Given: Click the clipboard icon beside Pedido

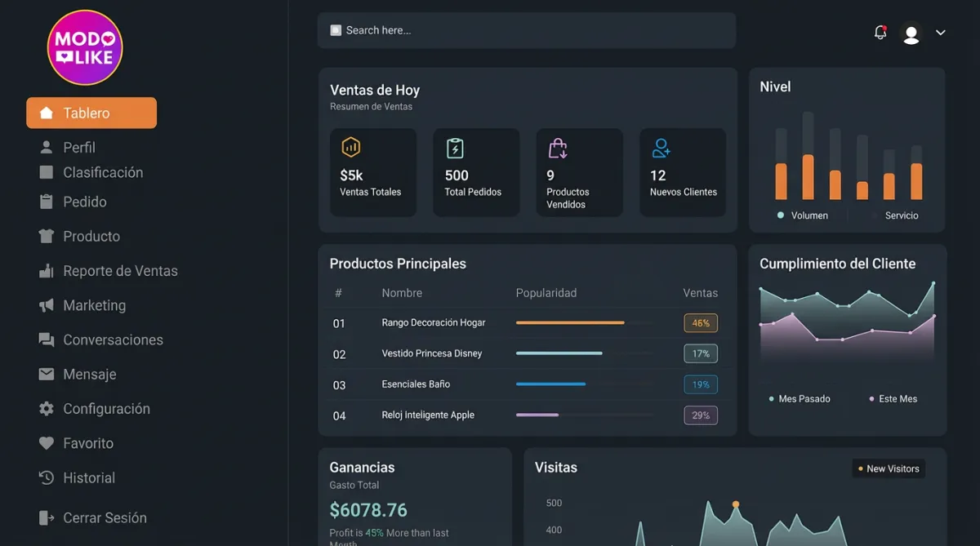Looking at the screenshot, I should (x=47, y=202).
